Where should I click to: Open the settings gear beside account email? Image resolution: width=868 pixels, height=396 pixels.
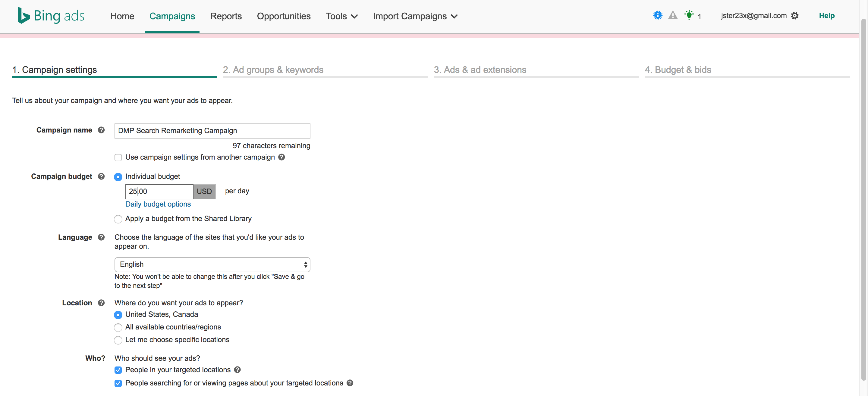[794, 16]
